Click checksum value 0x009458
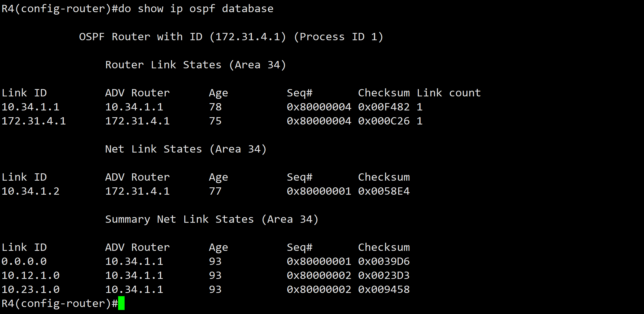Screen dimensions: 644x314 [384, 289]
